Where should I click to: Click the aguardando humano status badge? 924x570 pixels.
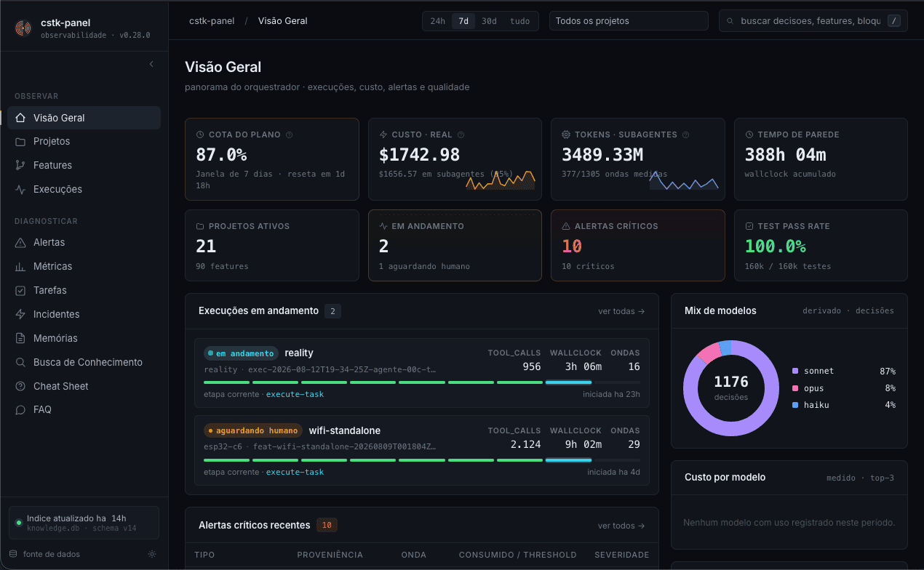coord(253,430)
